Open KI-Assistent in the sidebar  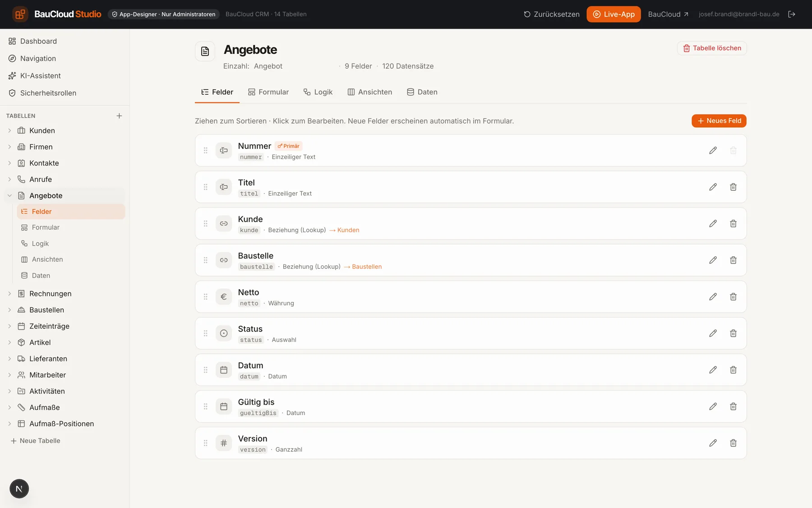pyautogui.click(x=65, y=75)
